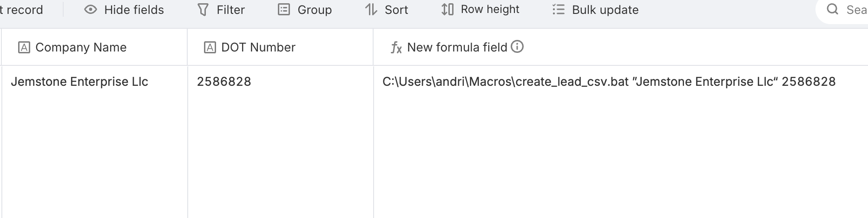
Task: Open DOT Number column header
Action: [280, 47]
